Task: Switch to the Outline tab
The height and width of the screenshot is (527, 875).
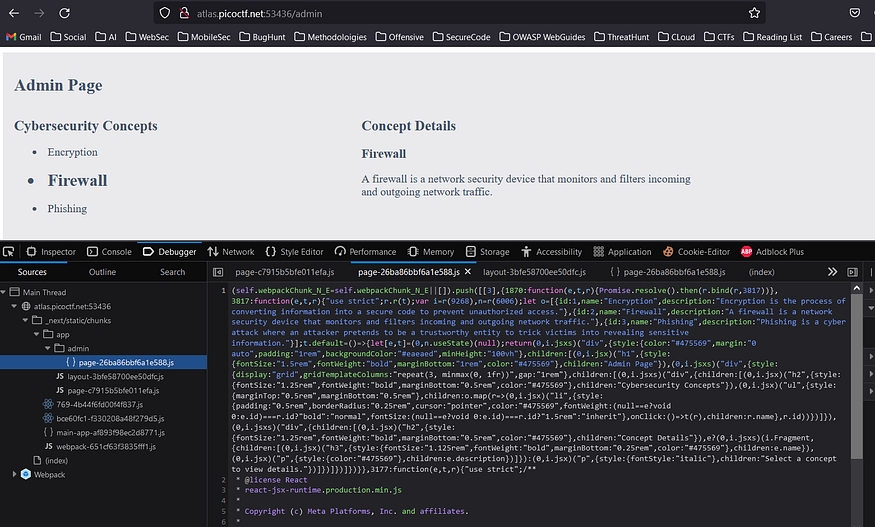Action: [102, 272]
